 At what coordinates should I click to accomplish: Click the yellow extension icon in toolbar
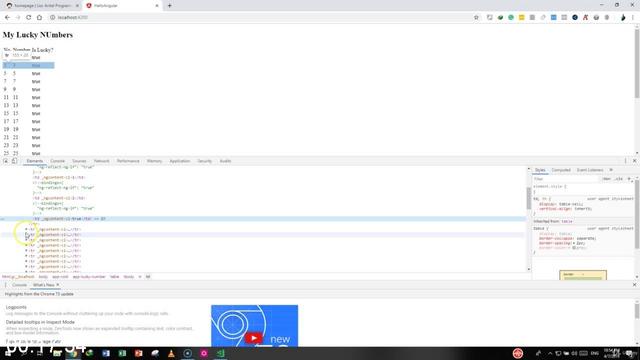click(522, 18)
